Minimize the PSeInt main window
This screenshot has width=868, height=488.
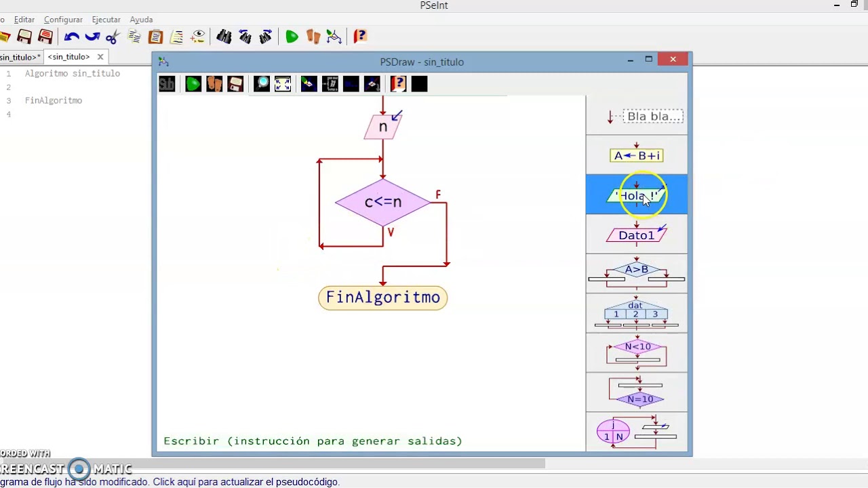click(837, 5)
